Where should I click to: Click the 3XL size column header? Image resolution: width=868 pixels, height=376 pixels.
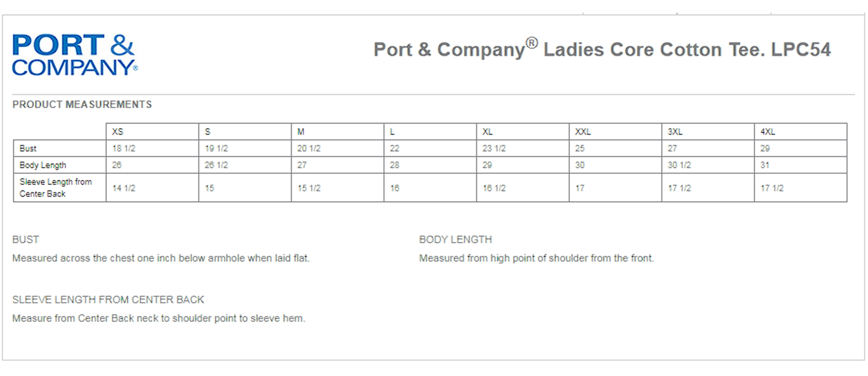point(675,132)
